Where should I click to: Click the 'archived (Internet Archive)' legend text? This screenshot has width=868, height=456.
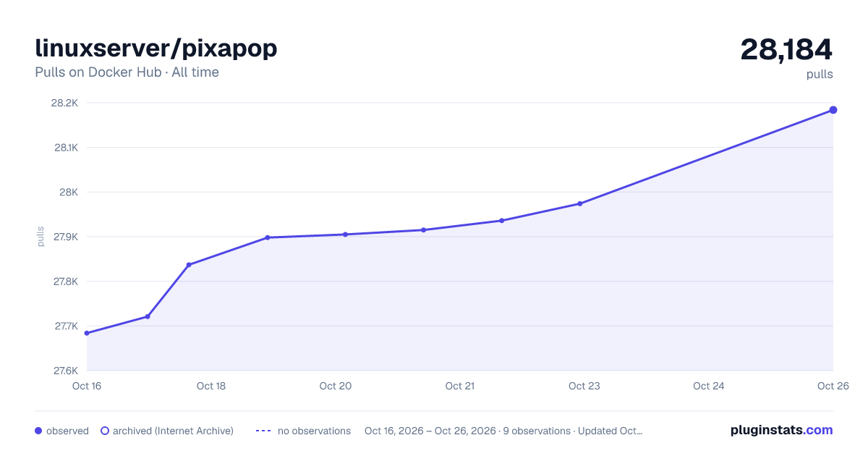coord(173,431)
